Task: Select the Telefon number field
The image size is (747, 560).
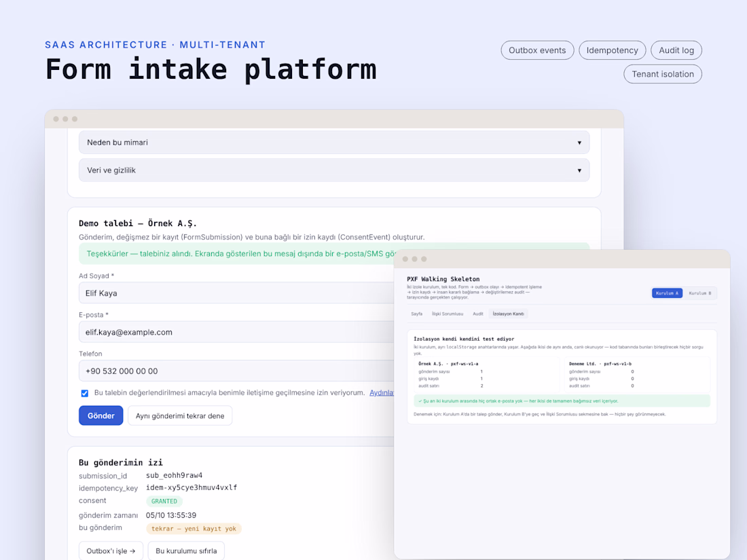Action: click(237, 371)
